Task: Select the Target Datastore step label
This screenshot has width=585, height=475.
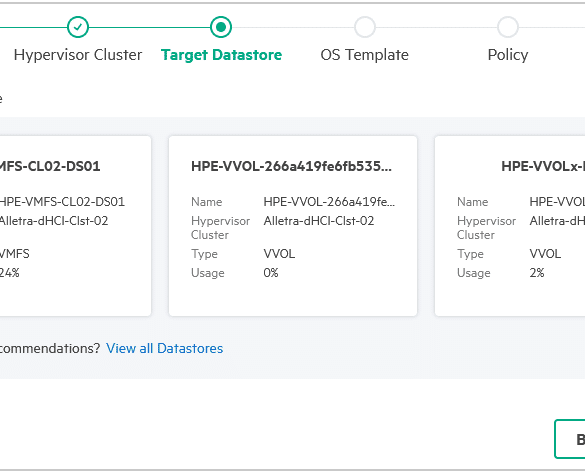Action: [221, 55]
